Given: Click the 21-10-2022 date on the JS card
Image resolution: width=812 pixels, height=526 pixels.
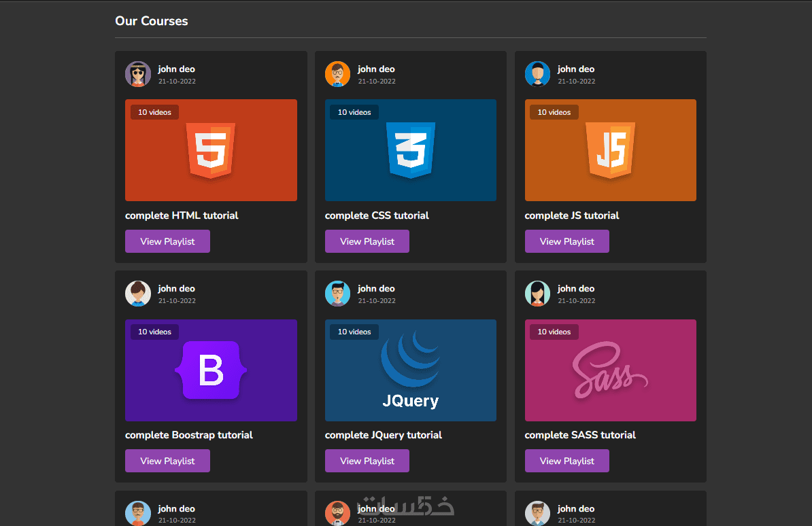Looking at the screenshot, I should 577,82.
